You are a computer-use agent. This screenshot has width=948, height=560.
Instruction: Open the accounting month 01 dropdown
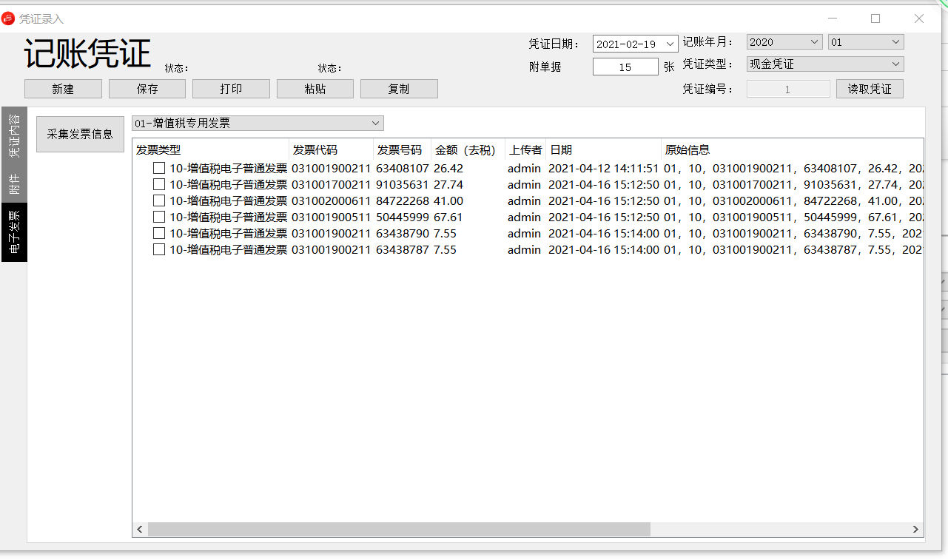tap(895, 42)
